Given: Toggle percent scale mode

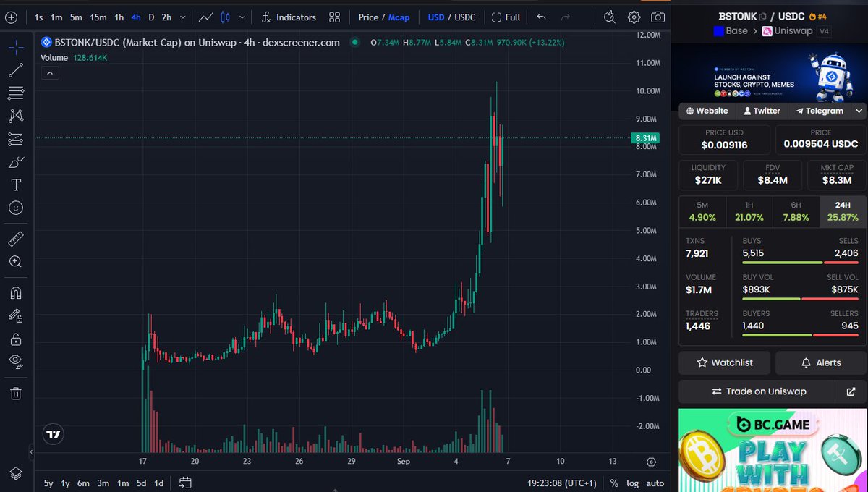Looking at the screenshot, I should (x=614, y=483).
